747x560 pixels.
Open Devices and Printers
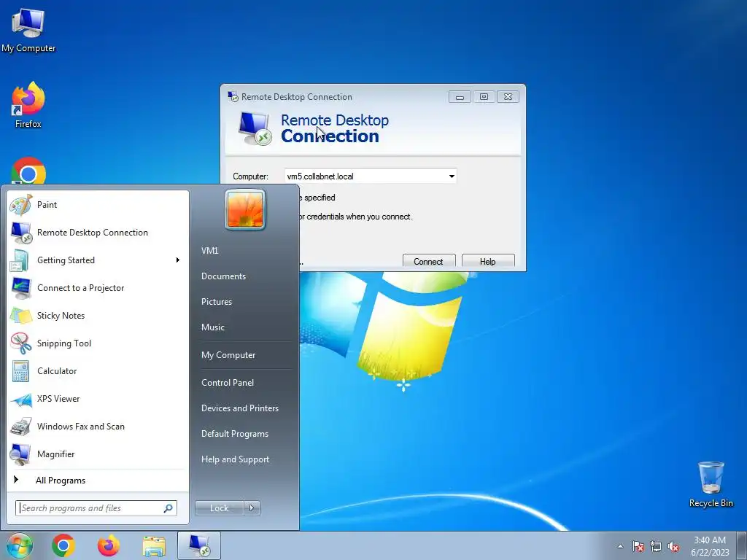(x=239, y=408)
